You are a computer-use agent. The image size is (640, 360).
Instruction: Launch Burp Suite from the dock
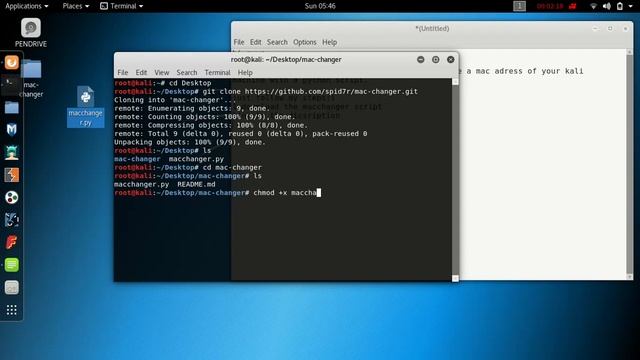coord(11,175)
